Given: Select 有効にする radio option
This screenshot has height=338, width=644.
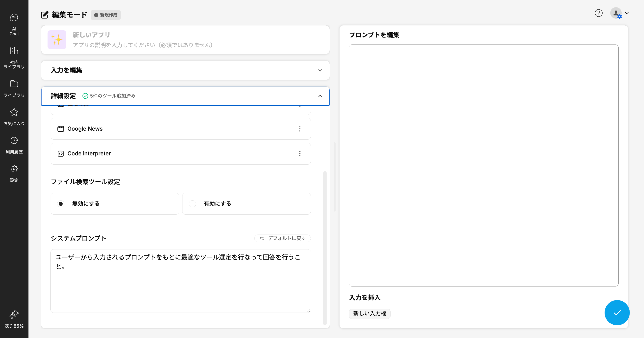Looking at the screenshot, I should (192, 204).
